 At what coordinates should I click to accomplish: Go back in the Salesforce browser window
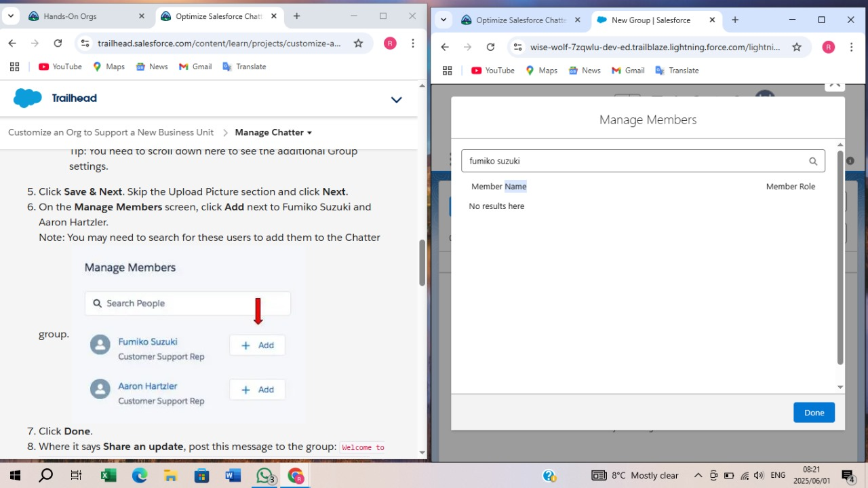[445, 47]
